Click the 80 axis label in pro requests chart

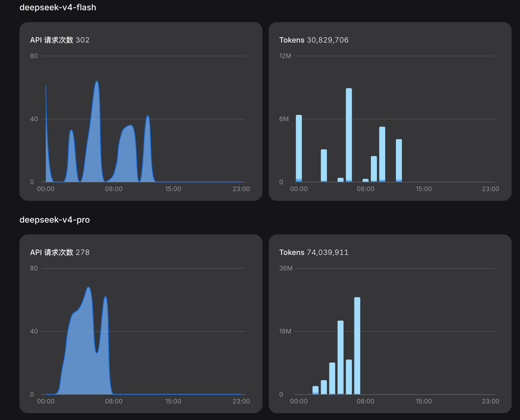tap(34, 268)
